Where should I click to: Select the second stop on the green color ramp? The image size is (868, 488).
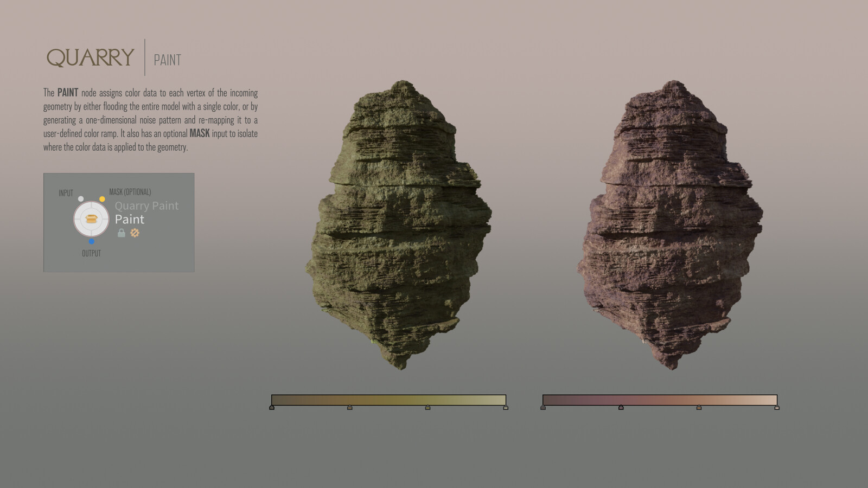pos(350,407)
